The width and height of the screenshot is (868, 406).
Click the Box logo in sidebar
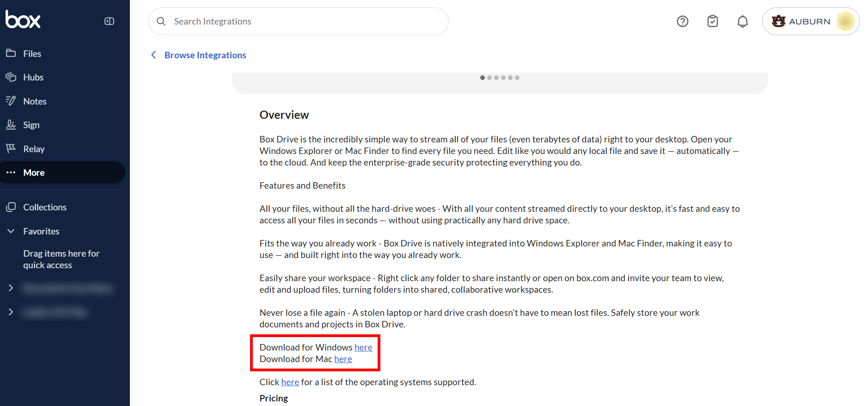point(23,19)
